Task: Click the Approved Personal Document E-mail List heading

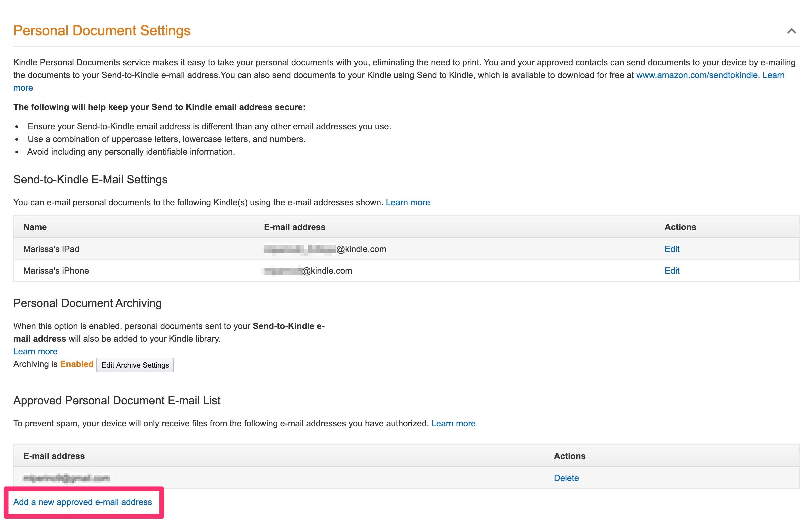Action: 116,400
